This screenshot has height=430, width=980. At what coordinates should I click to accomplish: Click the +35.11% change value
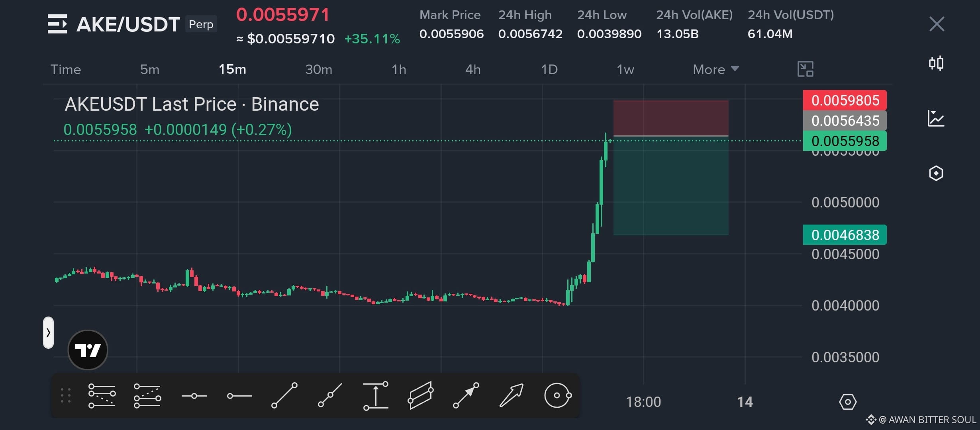(372, 39)
